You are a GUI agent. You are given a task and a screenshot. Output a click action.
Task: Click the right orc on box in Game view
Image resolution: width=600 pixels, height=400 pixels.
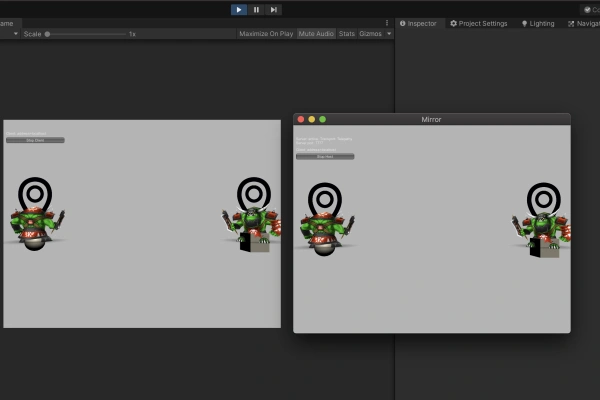[x=252, y=229]
